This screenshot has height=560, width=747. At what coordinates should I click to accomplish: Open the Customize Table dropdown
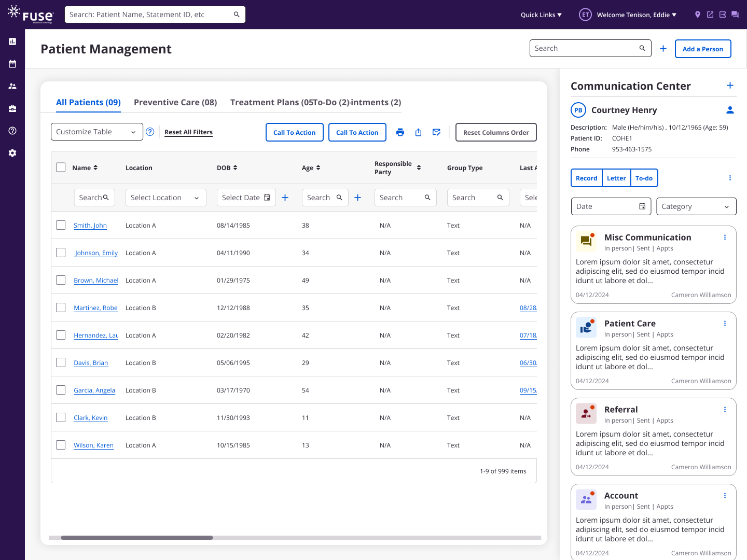click(96, 132)
